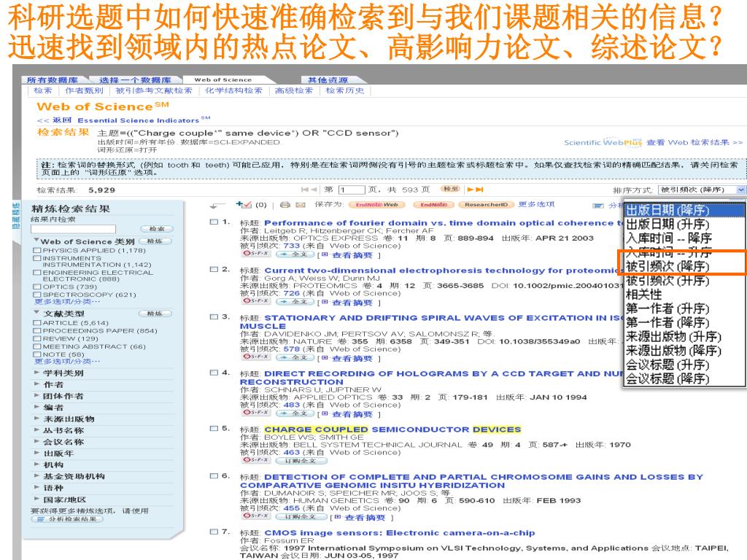Screen dimensions: 747x560
Task: Click the 精炼 button beside 文献类型
Action: [x=155, y=314]
